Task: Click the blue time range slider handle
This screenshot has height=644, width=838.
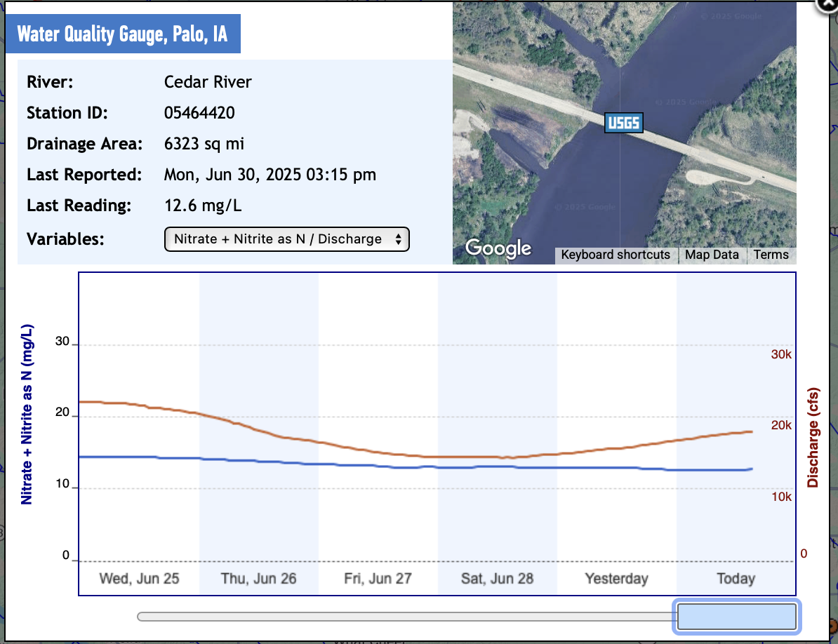Action: [x=736, y=617]
